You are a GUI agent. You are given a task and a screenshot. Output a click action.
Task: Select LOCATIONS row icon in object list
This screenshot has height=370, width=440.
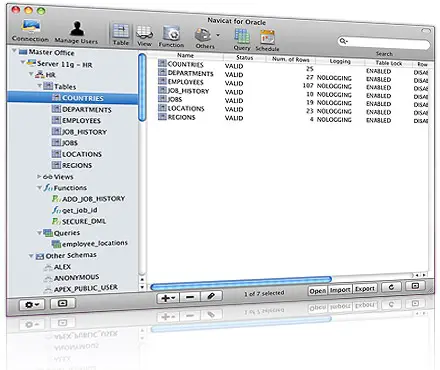click(x=162, y=108)
